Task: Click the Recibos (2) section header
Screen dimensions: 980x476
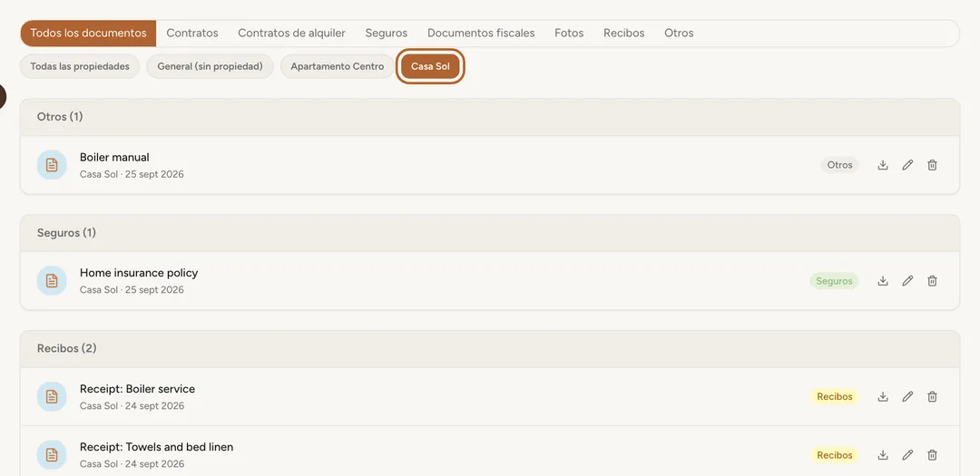Action: (x=490, y=348)
